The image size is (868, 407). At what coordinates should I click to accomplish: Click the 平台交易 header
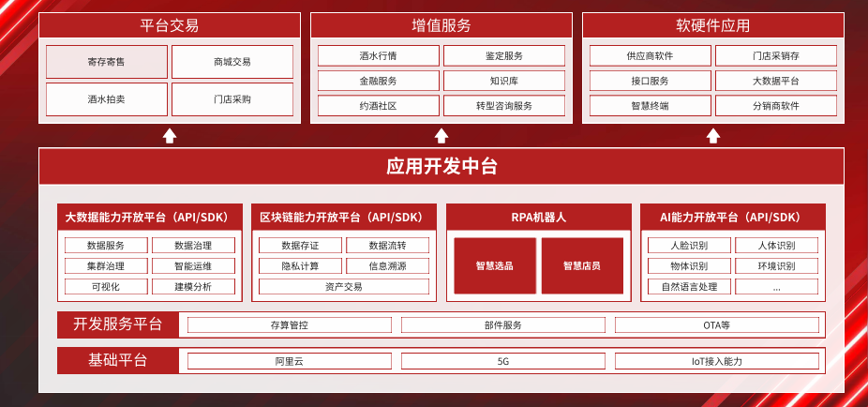point(170,25)
